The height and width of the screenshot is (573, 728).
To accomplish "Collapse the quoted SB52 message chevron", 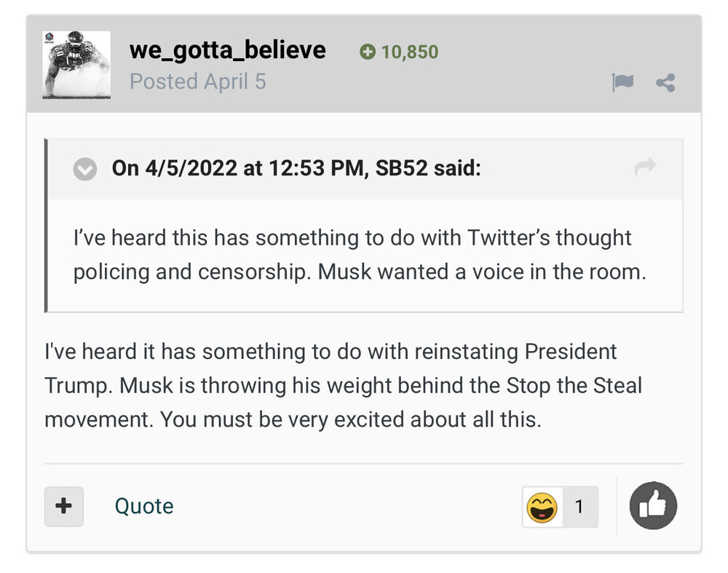I will tap(85, 170).
